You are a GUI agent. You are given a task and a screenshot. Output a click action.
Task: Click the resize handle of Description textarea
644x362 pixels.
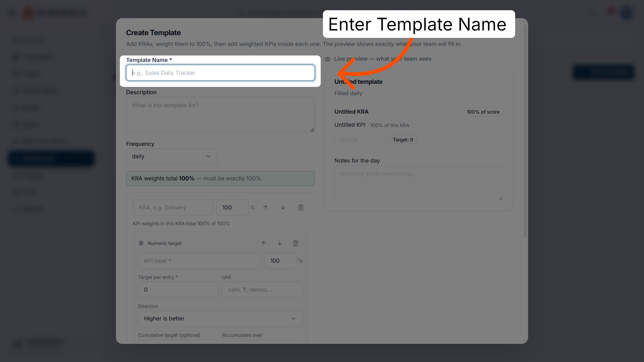[x=312, y=130]
